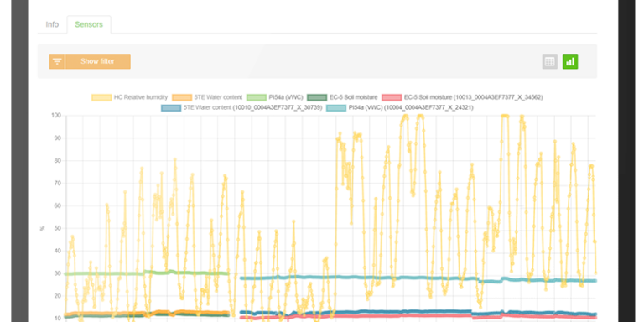Image resolution: width=644 pixels, height=322 pixels.
Task: Click '5TE Water content (10010_0004A3EF7377_X_30739)' legend text
Action: pos(252,107)
